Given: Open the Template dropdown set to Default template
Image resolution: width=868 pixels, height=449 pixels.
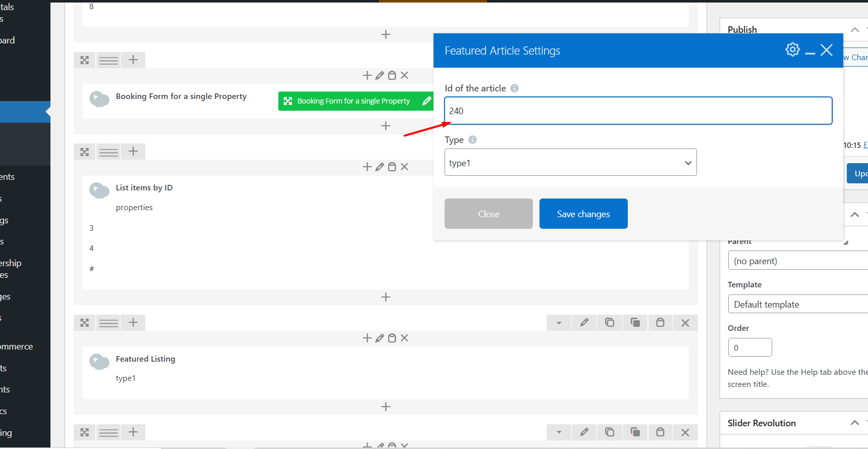Looking at the screenshot, I should [x=797, y=305].
